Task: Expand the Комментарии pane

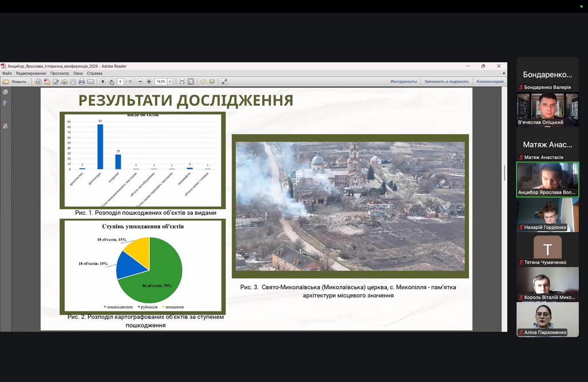Action: [x=490, y=82]
